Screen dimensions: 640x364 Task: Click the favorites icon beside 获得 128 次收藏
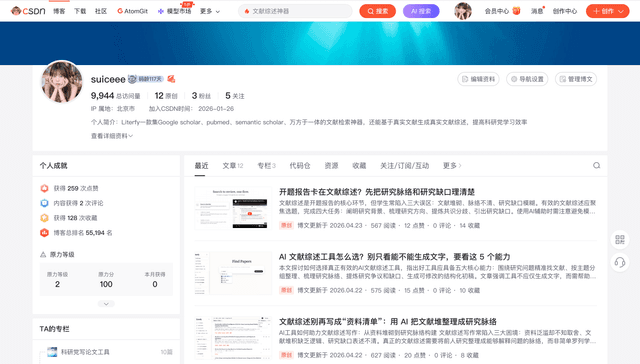44,218
